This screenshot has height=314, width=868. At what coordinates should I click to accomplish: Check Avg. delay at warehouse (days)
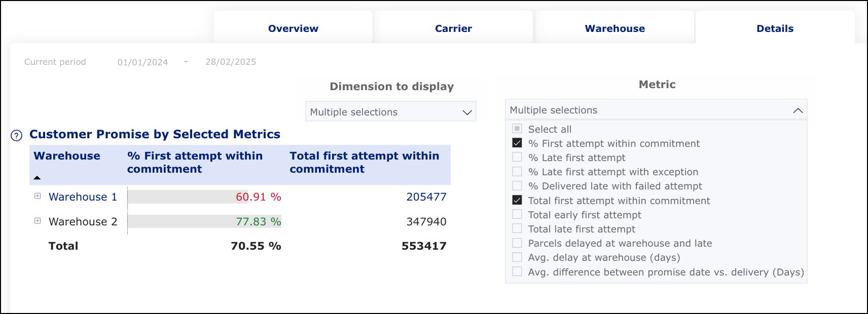pyautogui.click(x=517, y=257)
